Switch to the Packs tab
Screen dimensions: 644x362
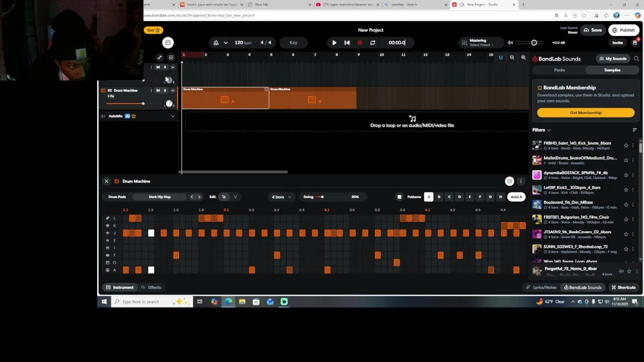pos(559,70)
